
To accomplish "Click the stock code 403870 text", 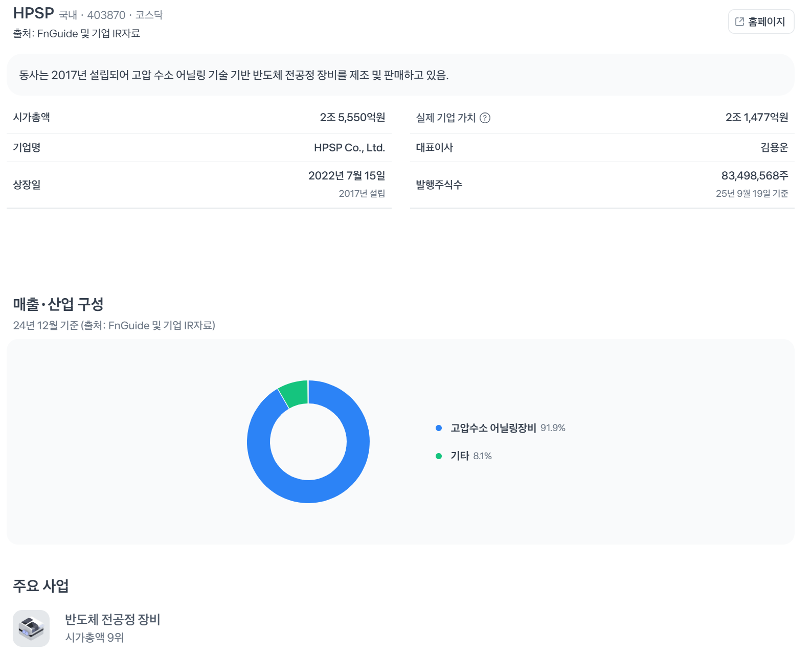I will [106, 15].
